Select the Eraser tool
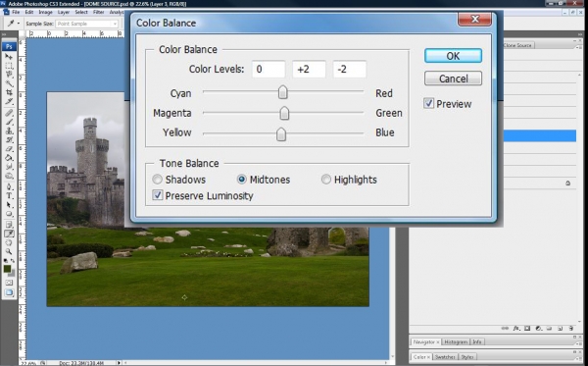The height and width of the screenshot is (366, 588). tap(9, 149)
